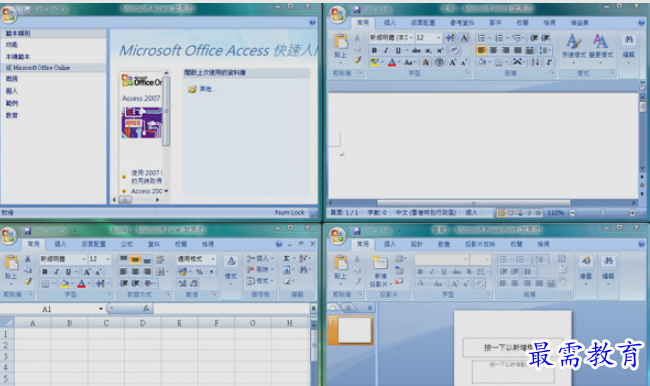
Task: Open the Word help icon in the ribbon
Action: click(x=641, y=23)
